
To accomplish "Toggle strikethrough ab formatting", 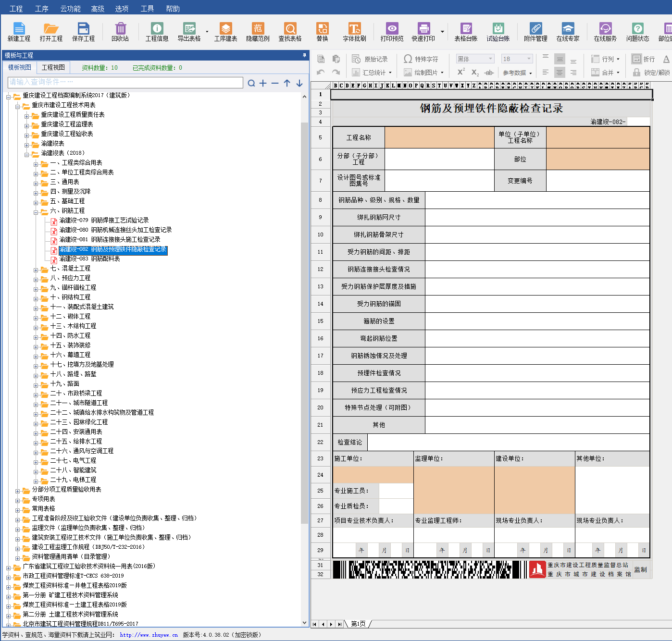I will pos(489,73).
